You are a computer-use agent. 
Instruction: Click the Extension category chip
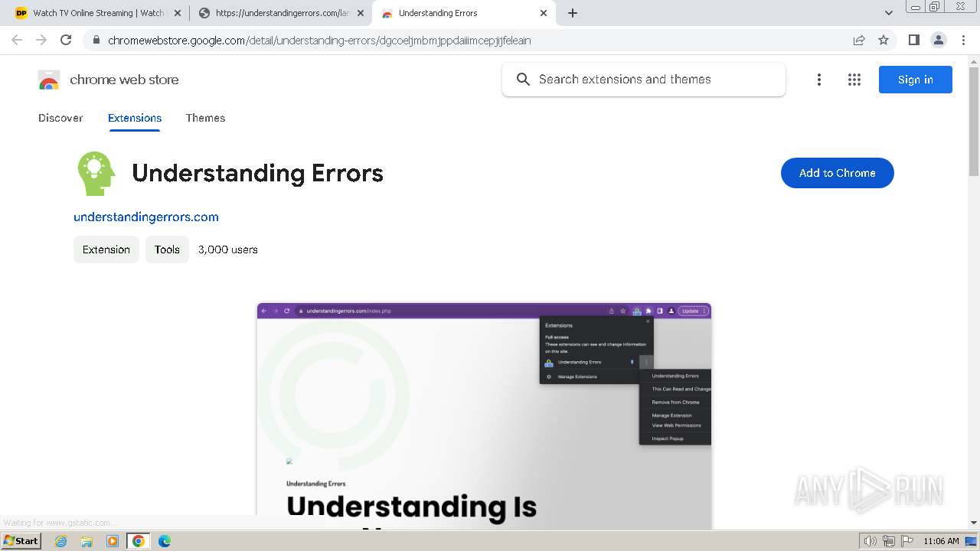[106, 249]
